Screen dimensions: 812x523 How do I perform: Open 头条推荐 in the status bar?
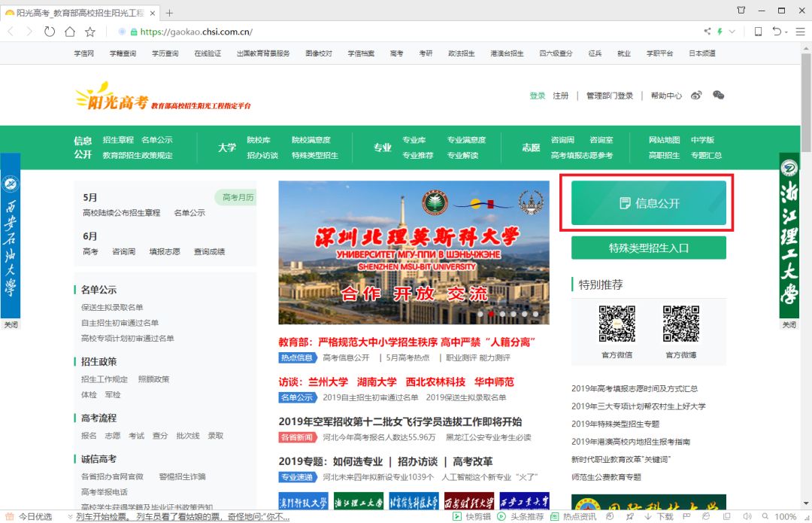(520, 517)
